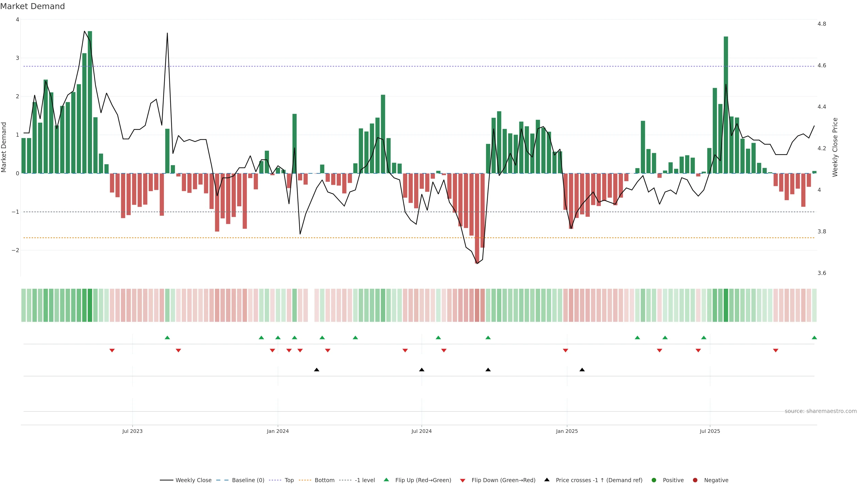Click the red Flip Down triangle in legend
The width and height of the screenshot is (868, 488).
[463, 480]
